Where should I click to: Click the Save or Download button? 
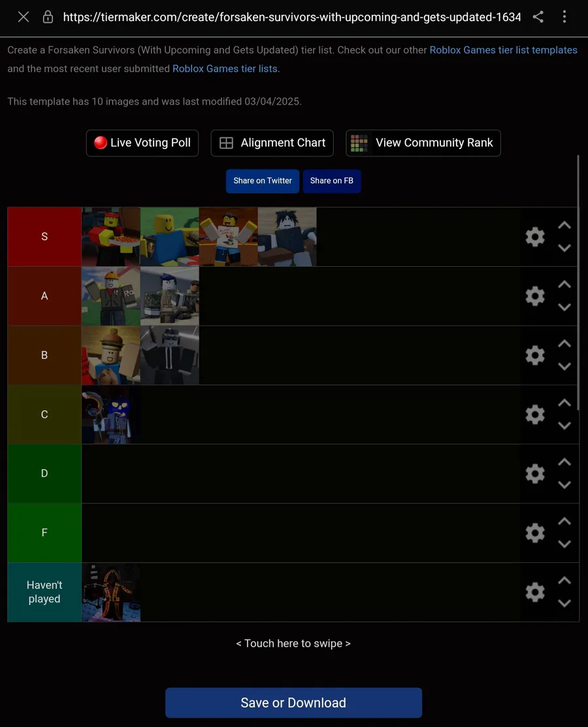tap(294, 703)
